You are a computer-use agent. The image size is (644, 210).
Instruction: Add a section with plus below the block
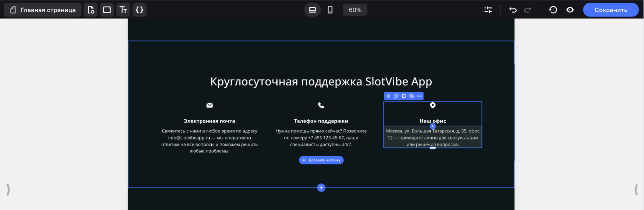[321, 188]
